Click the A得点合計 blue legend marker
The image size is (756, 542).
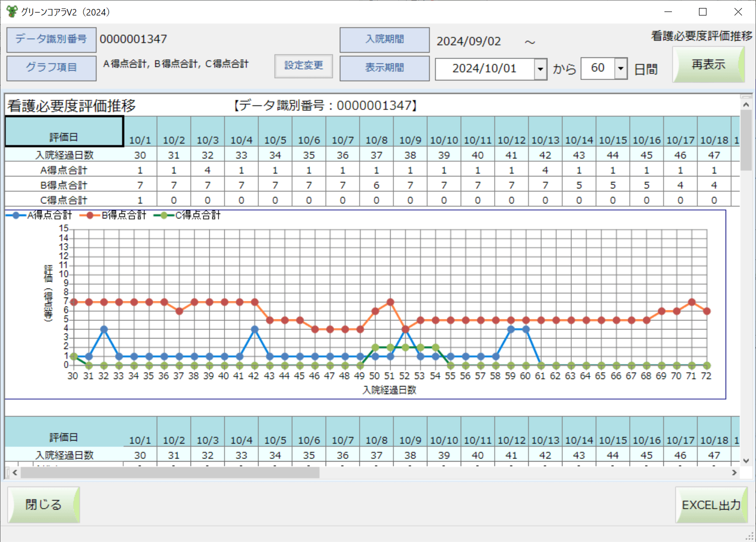point(16,215)
